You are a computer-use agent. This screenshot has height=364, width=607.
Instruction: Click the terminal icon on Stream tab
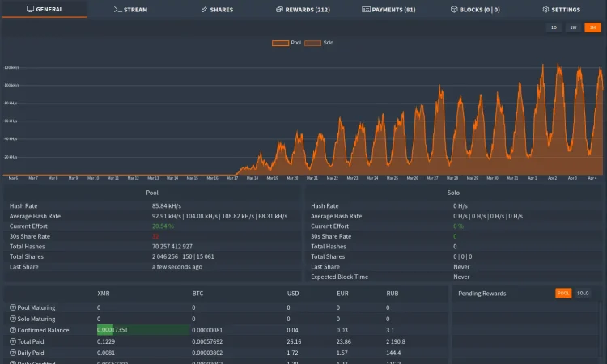pyautogui.click(x=117, y=9)
